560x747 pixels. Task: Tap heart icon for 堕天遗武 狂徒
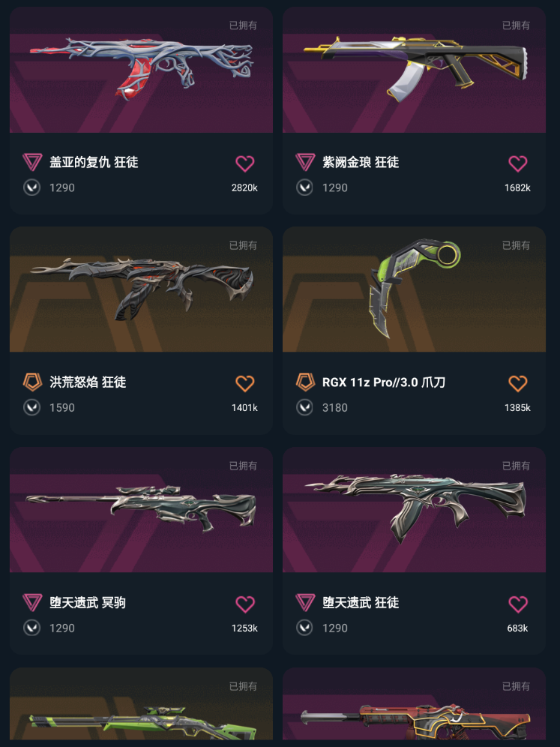[x=517, y=604]
